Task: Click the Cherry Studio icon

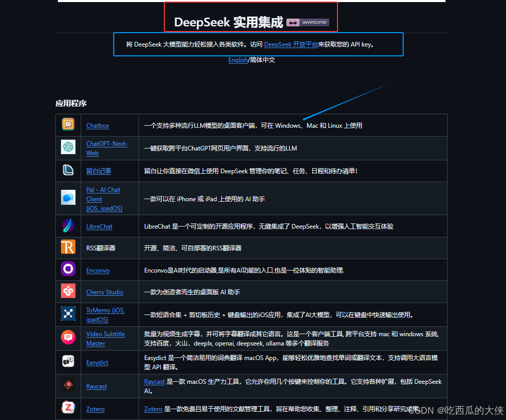Action: pos(68,291)
